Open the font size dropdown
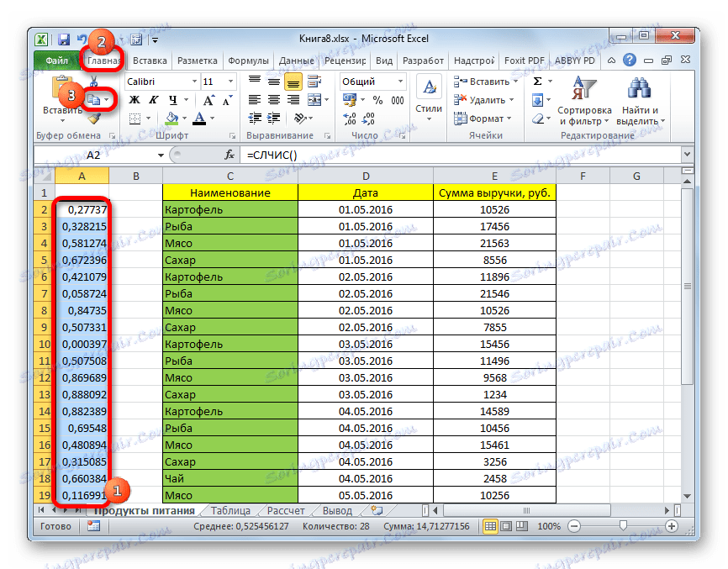The image size is (728, 569). point(229,82)
